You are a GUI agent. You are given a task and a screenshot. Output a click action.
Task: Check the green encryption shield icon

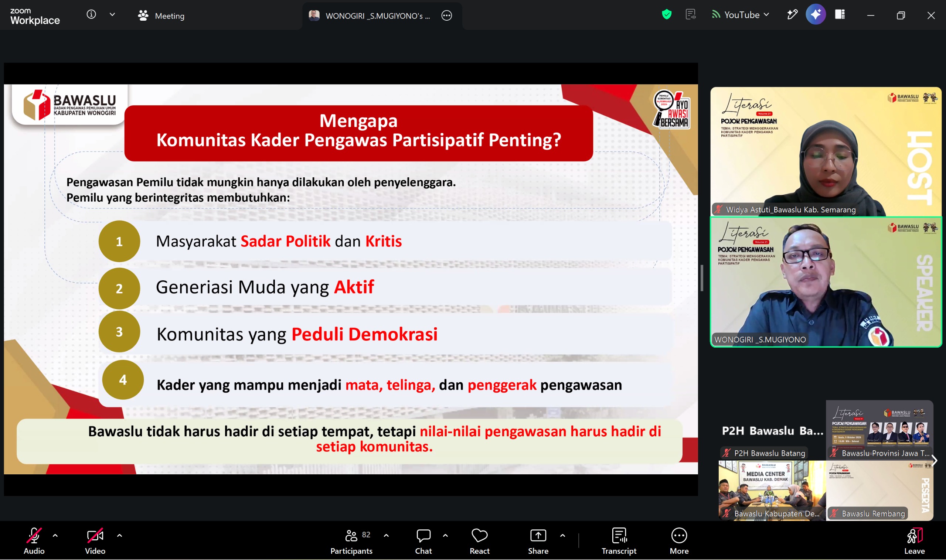pos(667,15)
